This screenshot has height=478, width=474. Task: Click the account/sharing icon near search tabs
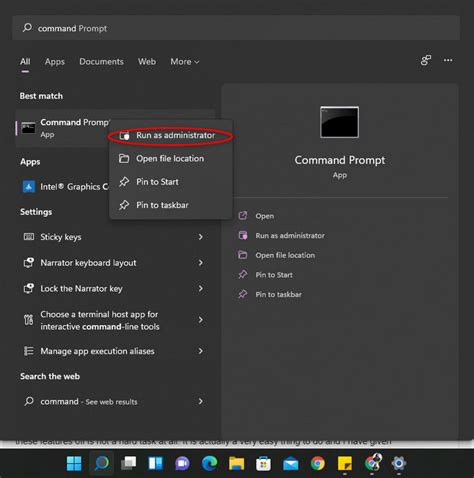(426, 60)
